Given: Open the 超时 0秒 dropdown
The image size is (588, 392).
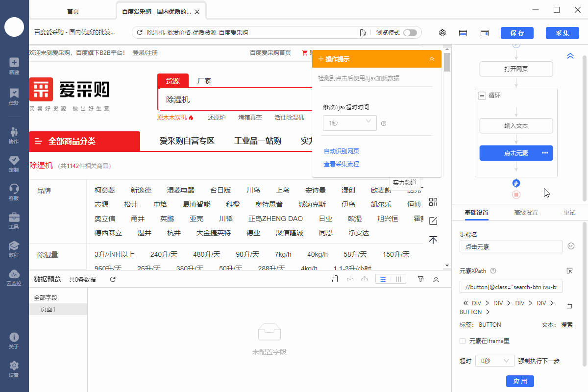Looking at the screenshot, I should pyautogui.click(x=494, y=361).
